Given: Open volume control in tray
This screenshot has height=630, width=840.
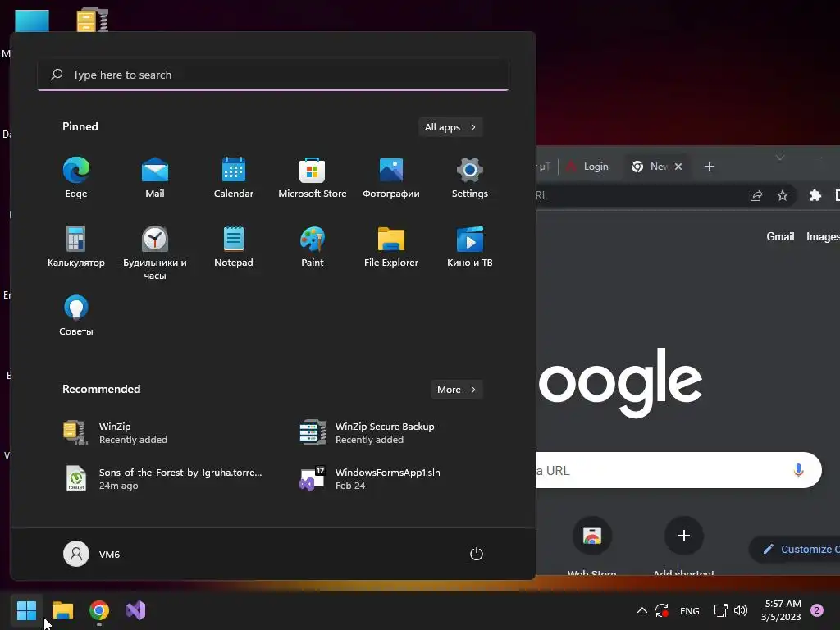Looking at the screenshot, I should point(741,610).
